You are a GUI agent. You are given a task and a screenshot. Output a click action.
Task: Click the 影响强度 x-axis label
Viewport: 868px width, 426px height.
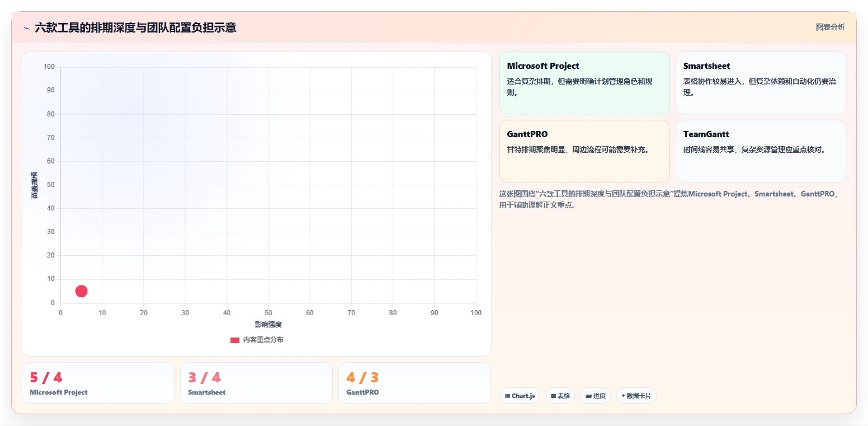coord(268,325)
